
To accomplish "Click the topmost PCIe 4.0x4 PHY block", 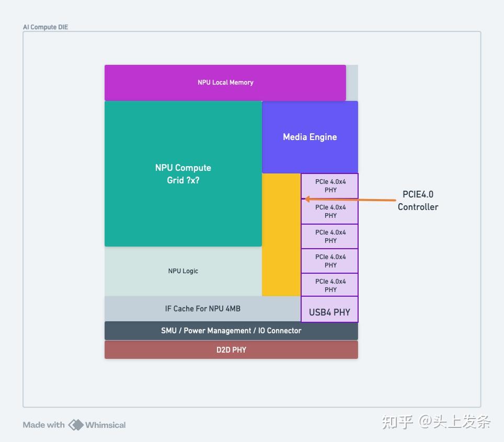I will pos(330,186).
